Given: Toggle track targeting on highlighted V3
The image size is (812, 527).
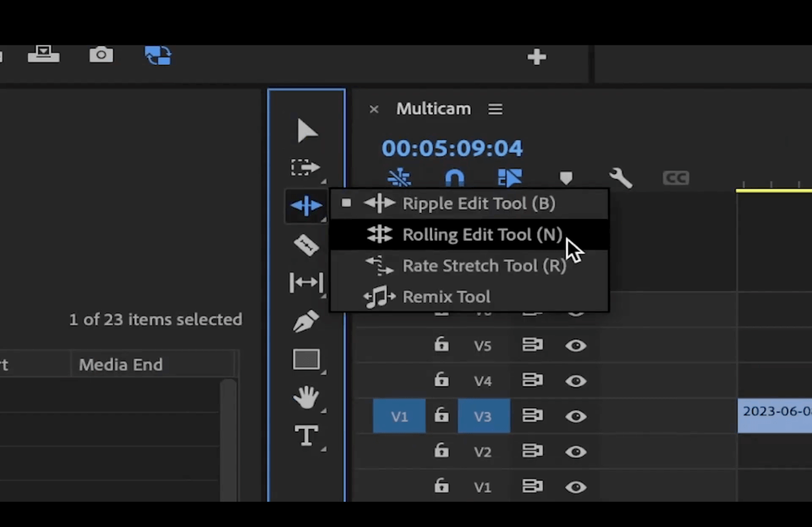Looking at the screenshot, I should [483, 416].
